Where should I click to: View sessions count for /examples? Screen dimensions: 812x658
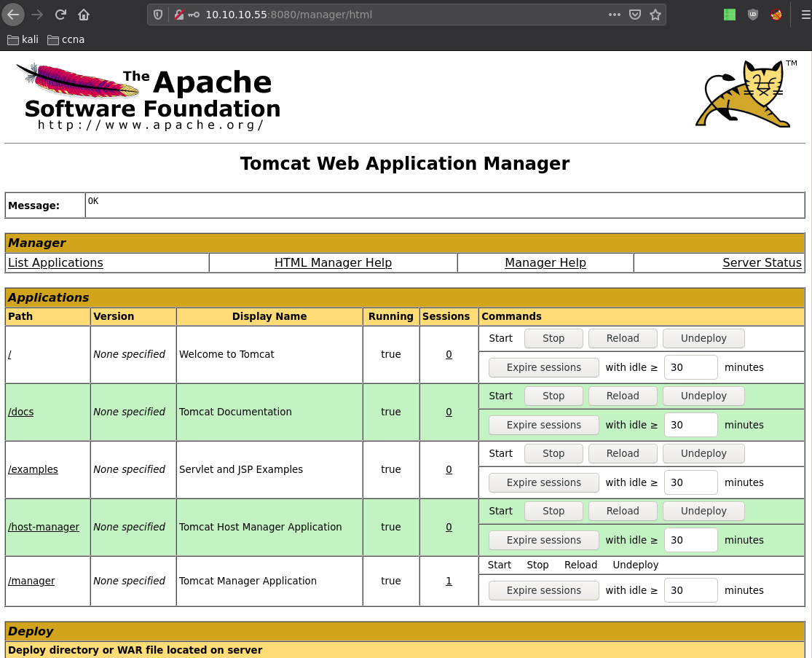tap(449, 469)
